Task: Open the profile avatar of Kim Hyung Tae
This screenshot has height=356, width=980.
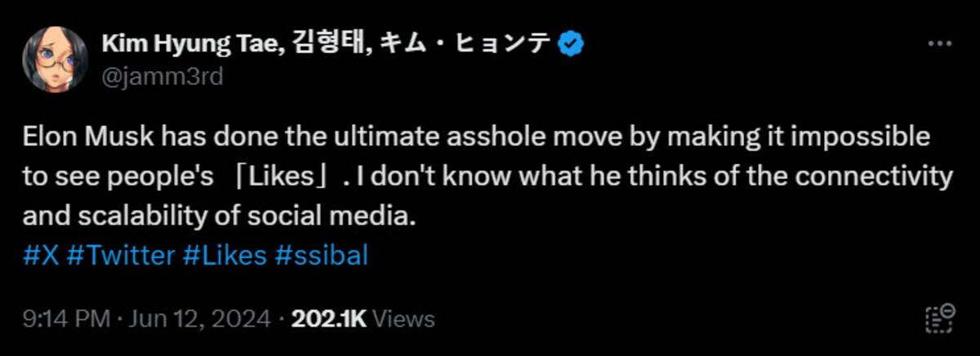Action: (x=56, y=59)
